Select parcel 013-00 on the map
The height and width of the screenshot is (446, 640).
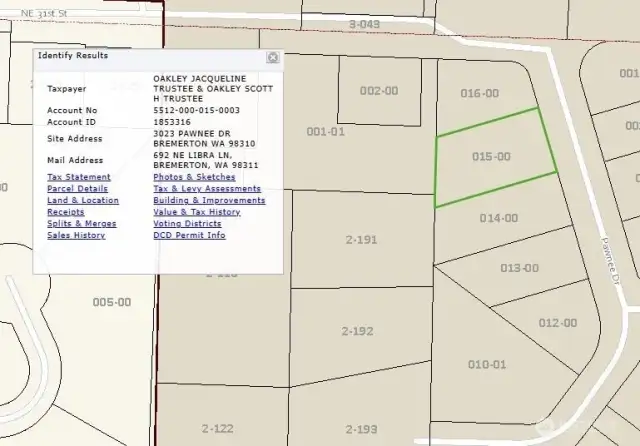520,268
